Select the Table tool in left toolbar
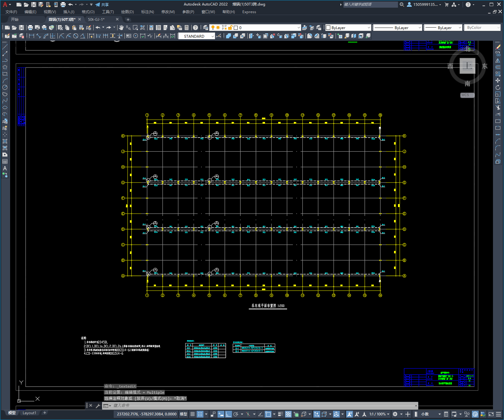Viewport: 504px width, 420px height. [x=5, y=161]
